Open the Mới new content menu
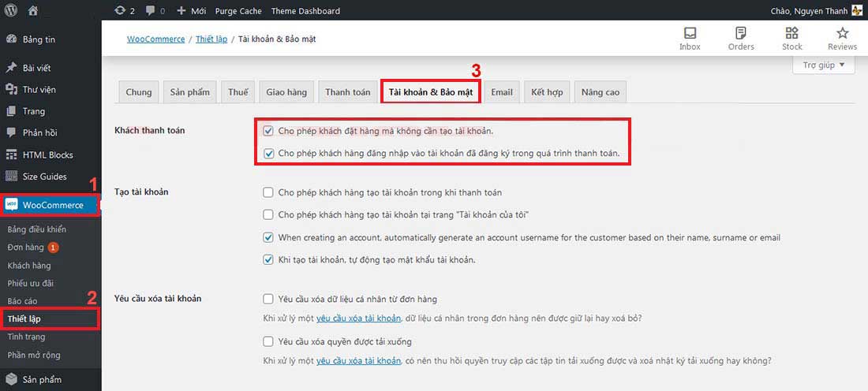 point(192,10)
